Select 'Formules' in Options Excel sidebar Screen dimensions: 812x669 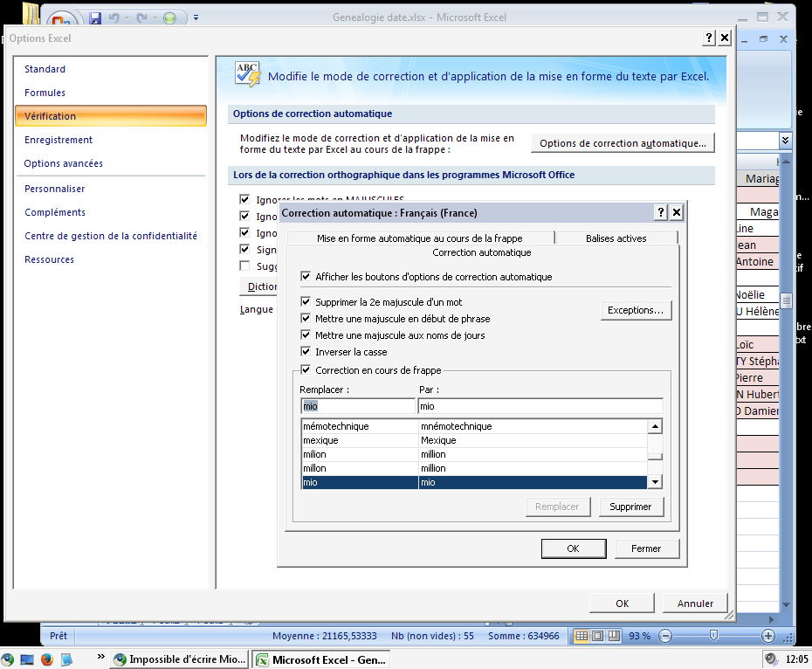[45, 93]
